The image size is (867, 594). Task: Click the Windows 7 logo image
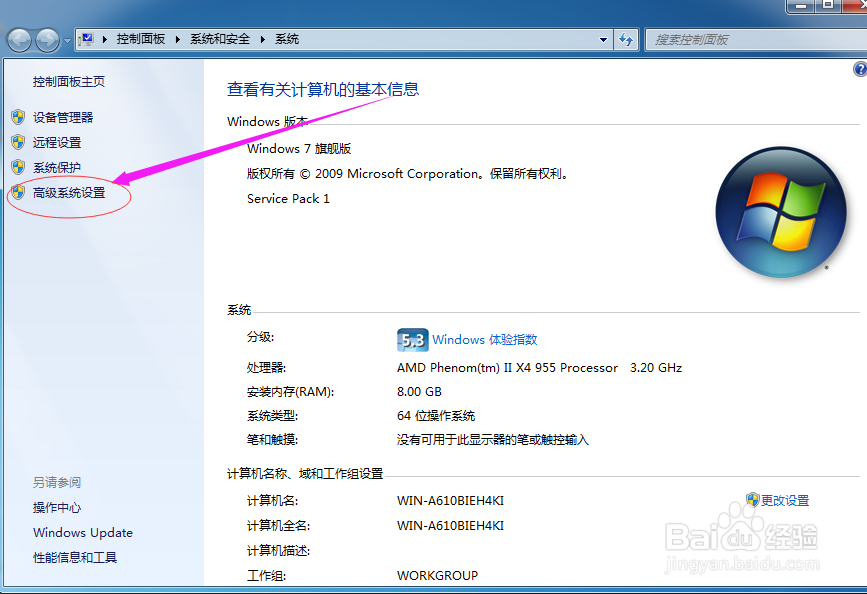click(781, 212)
